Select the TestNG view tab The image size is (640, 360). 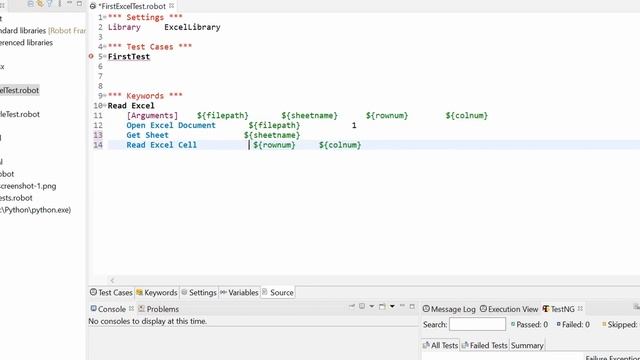558,309
